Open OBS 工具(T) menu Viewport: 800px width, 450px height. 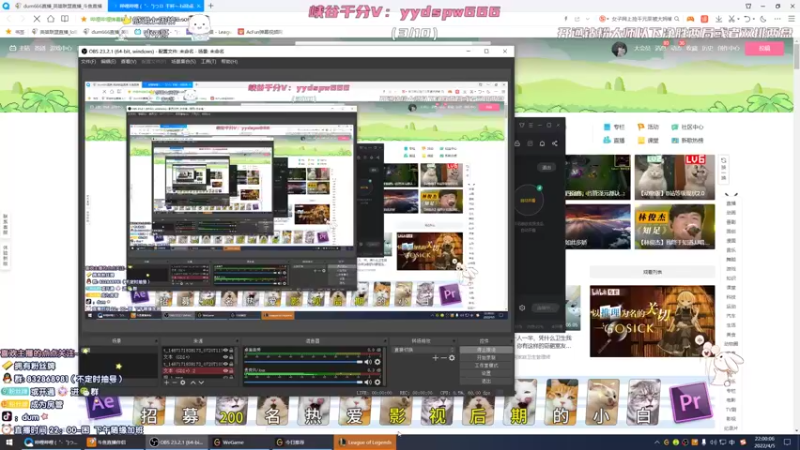[x=208, y=62]
